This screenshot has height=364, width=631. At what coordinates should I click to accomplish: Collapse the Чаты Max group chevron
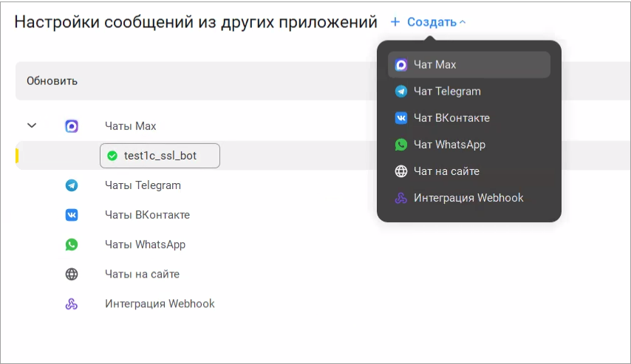click(x=32, y=126)
